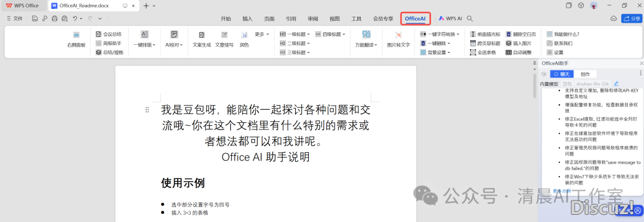Open quick access toolbar customize arrow
Viewport: 644px width, 222px height.
(x=100, y=18)
